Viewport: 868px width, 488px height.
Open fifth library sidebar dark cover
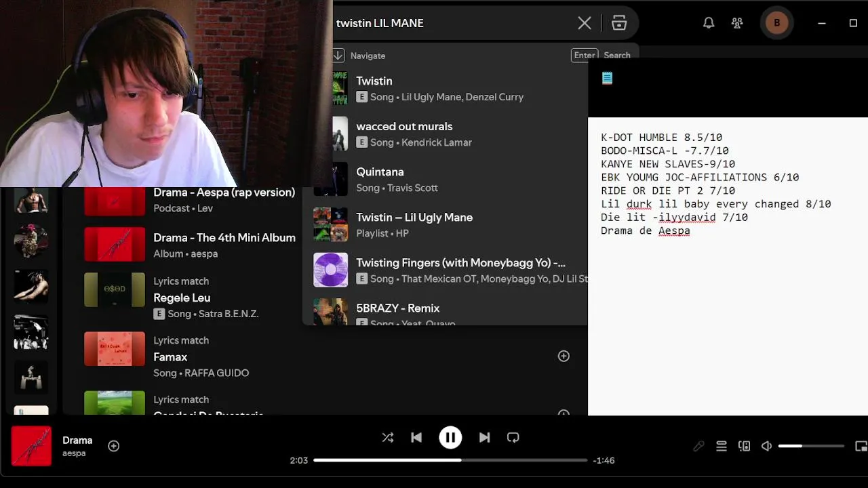point(31,376)
